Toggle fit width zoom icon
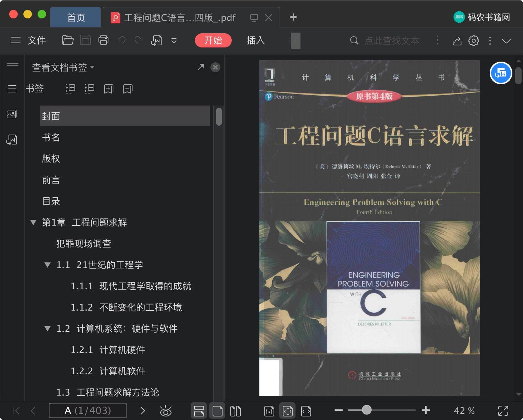 (306, 411)
